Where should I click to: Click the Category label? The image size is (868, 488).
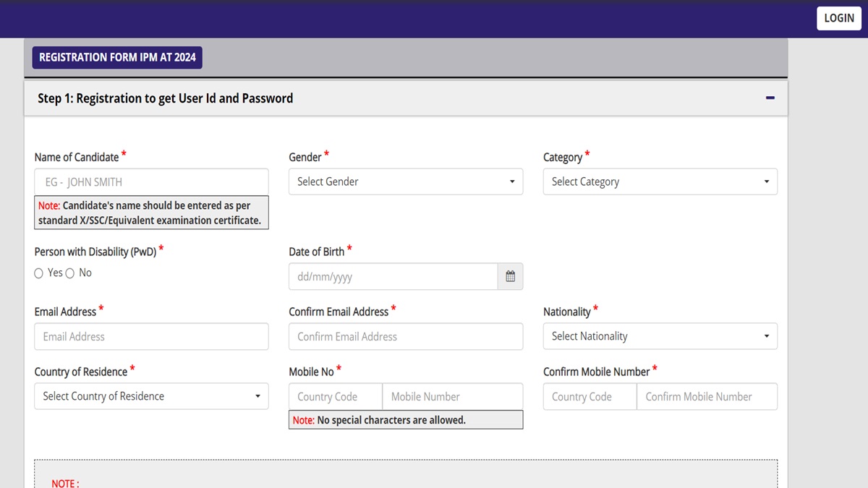[563, 157]
